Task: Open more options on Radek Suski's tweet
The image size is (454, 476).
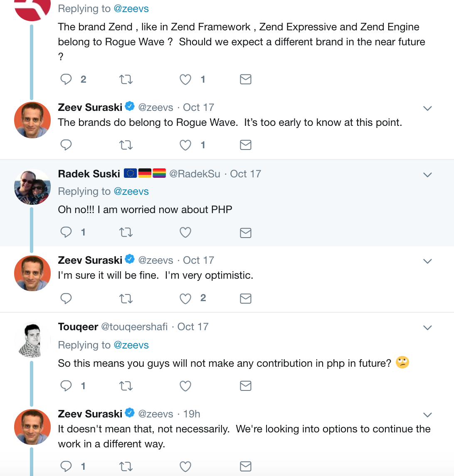Action: (x=427, y=175)
